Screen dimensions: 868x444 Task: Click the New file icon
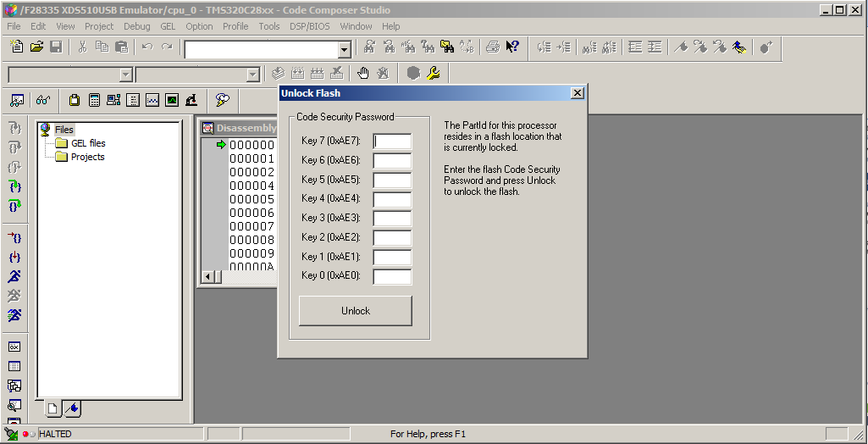click(17, 47)
